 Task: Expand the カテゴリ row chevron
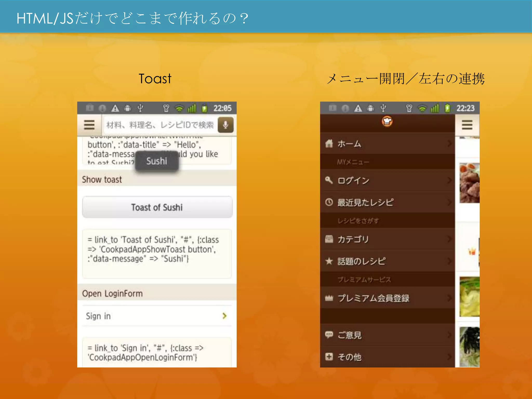click(x=450, y=239)
